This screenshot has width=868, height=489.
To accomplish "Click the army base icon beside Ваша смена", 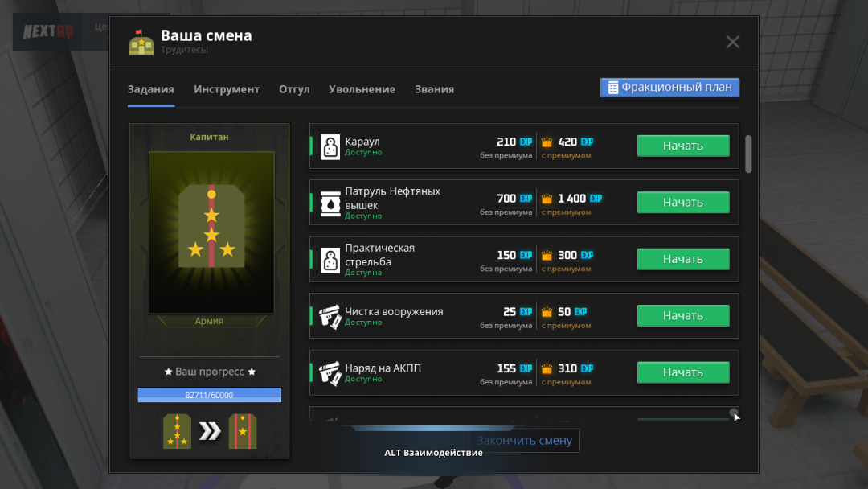I will point(141,42).
